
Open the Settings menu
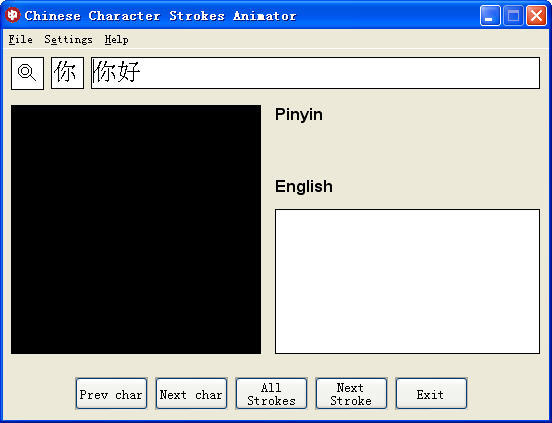68,39
